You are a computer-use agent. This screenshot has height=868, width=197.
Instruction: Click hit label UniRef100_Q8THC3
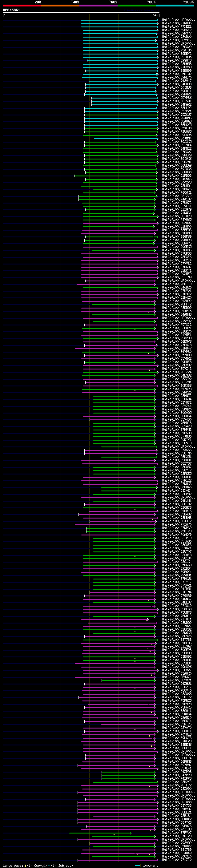pyautogui.click(x=177, y=216)
